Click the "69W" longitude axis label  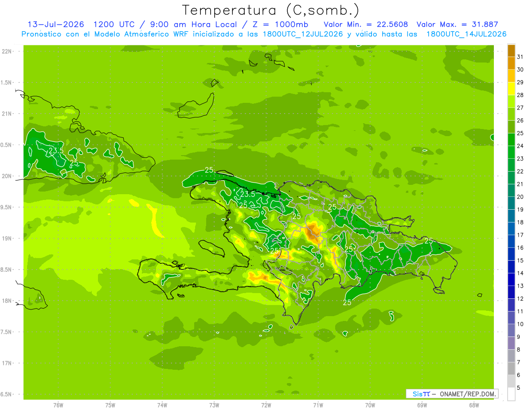[x=422, y=405]
